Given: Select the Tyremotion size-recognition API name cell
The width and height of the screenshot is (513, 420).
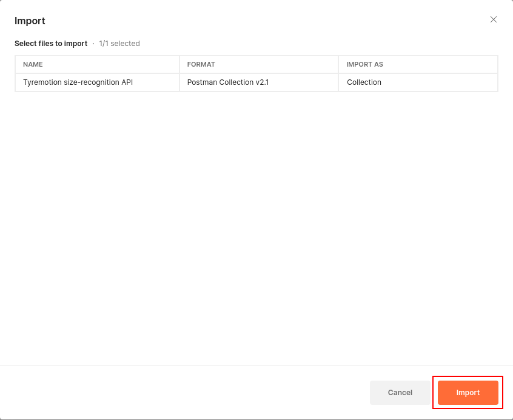Looking at the screenshot, I should pyautogui.click(x=78, y=82).
